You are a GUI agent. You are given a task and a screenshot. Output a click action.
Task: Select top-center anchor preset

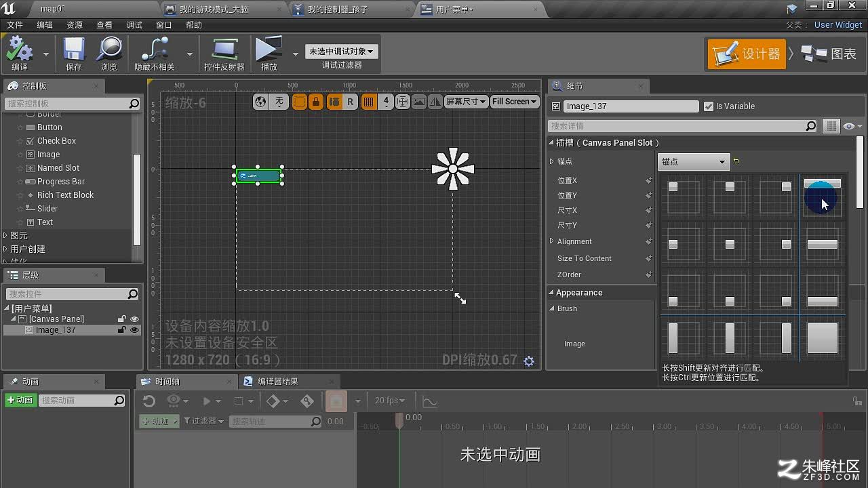point(729,197)
